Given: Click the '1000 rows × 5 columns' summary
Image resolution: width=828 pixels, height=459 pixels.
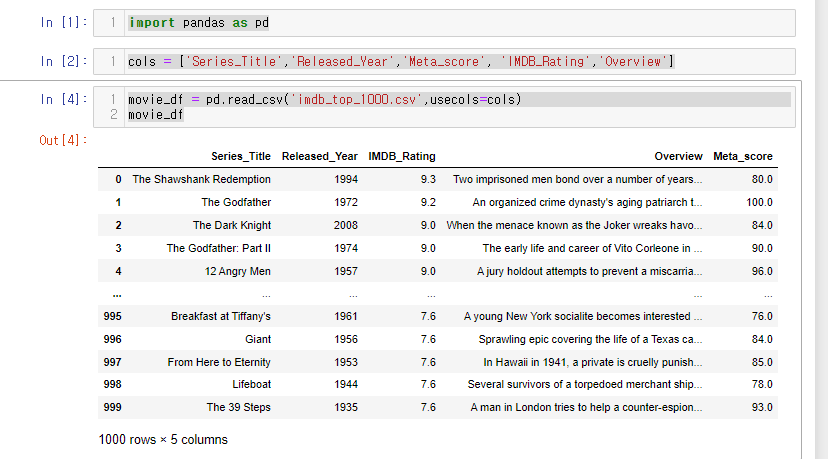Looking at the screenshot, I should pyautogui.click(x=163, y=440).
